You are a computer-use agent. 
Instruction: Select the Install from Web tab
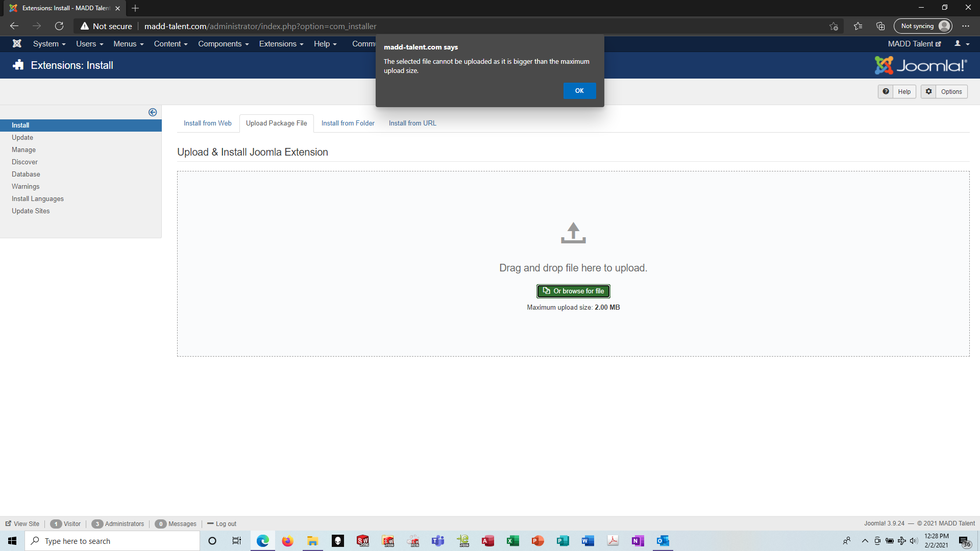pos(207,123)
